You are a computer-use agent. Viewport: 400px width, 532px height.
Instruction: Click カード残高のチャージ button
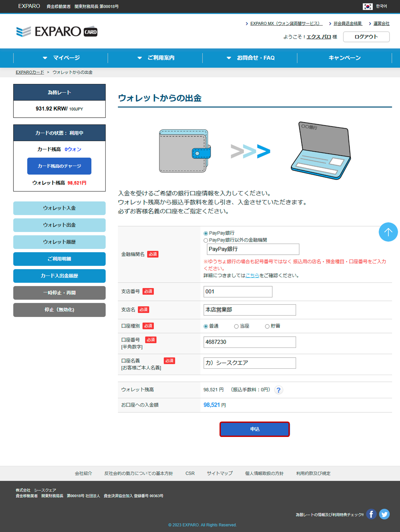click(59, 166)
